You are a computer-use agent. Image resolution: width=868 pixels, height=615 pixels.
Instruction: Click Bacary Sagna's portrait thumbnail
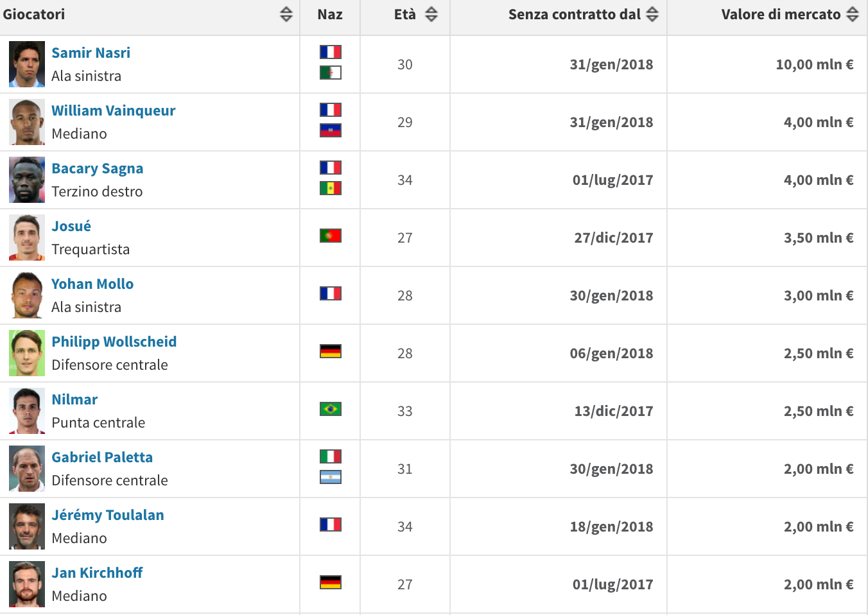[27, 180]
